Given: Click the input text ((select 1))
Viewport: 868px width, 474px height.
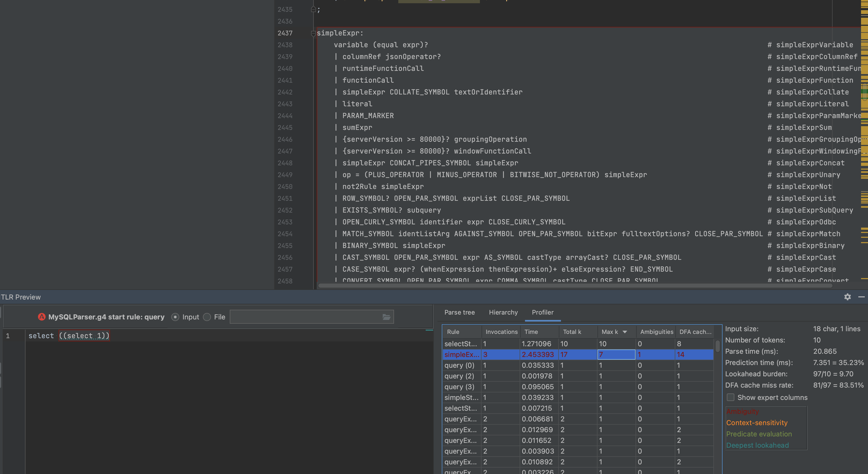Looking at the screenshot, I should 84,336.
